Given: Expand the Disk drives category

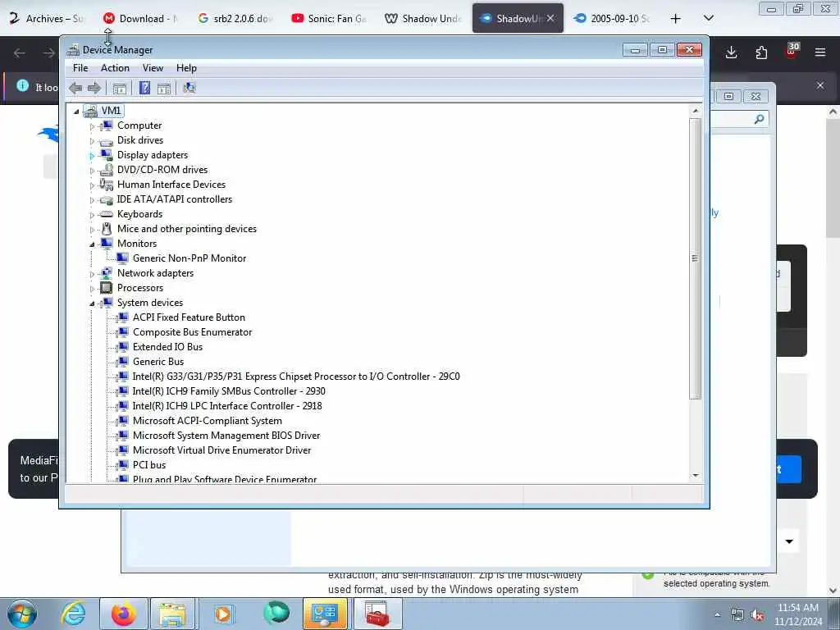Looking at the screenshot, I should click(92, 141).
